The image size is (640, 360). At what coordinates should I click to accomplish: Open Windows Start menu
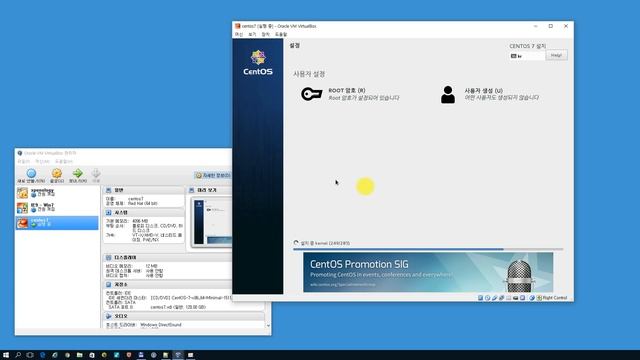(6, 355)
